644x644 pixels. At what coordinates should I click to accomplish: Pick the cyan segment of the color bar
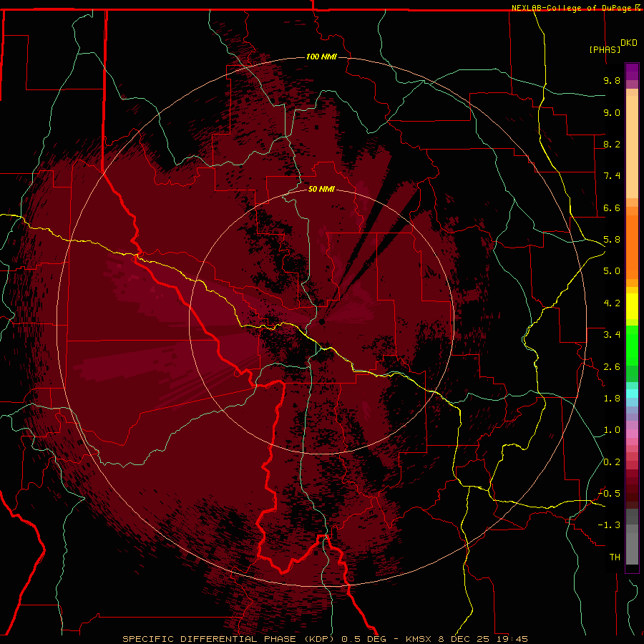(632, 394)
